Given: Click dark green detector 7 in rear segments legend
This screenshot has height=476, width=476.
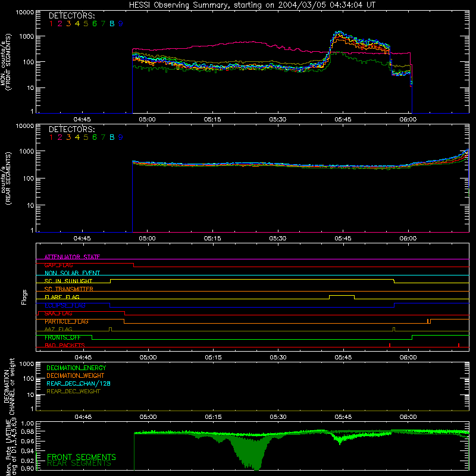Looking at the screenshot, I should pos(103,137).
